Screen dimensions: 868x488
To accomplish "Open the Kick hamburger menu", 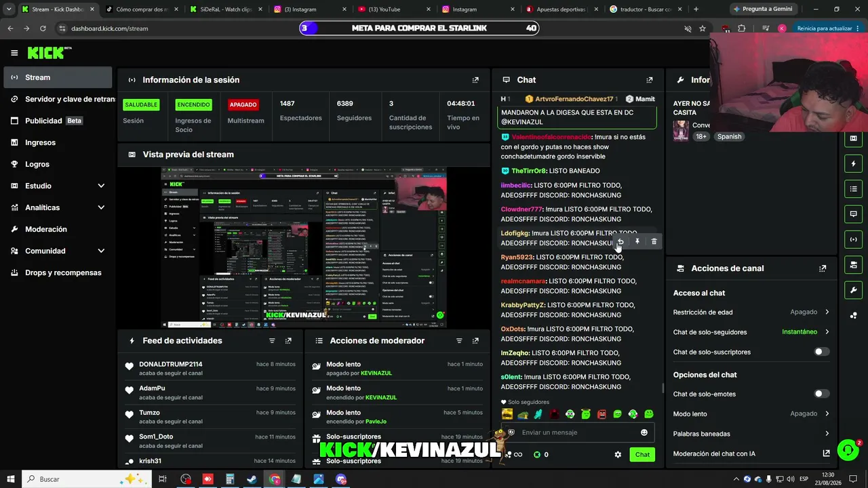I will tap(14, 53).
